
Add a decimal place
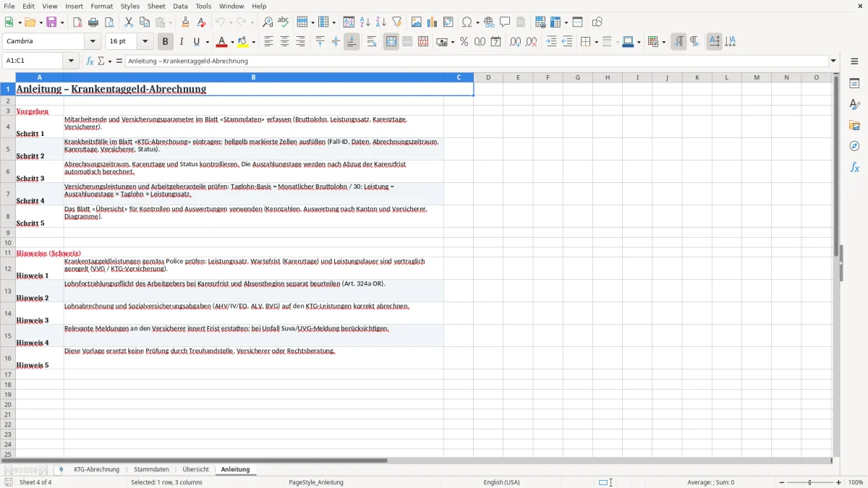point(515,42)
